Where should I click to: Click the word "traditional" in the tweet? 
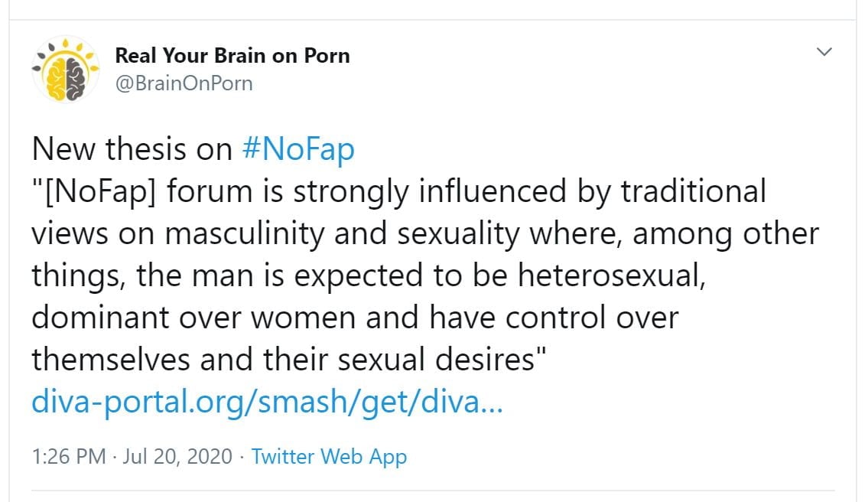coord(693,191)
